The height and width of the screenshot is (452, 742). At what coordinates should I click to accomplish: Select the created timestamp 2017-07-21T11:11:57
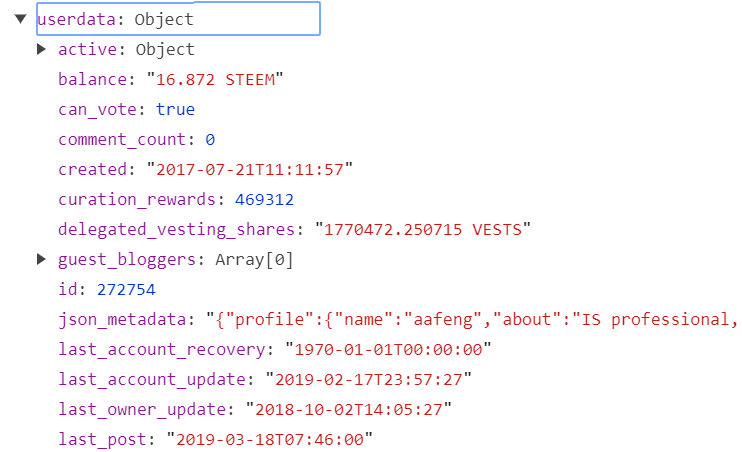coord(250,169)
